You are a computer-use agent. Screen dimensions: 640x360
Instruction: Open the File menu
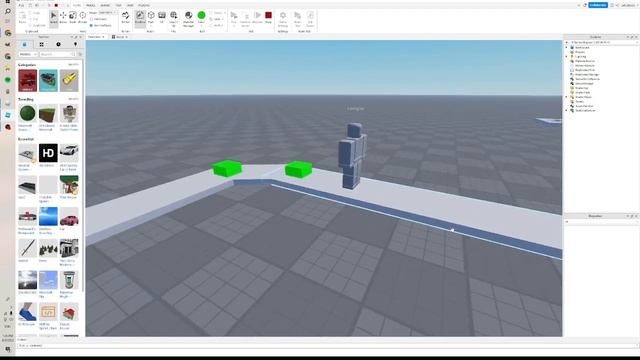click(x=21, y=5)
